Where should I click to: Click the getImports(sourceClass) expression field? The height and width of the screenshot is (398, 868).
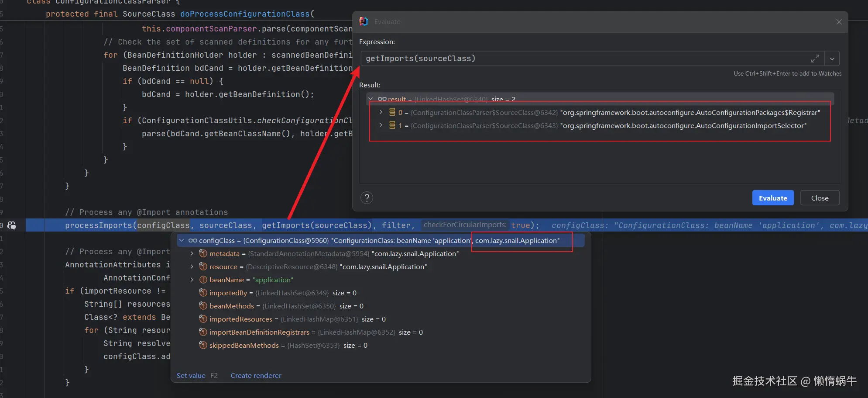(592, 59)
